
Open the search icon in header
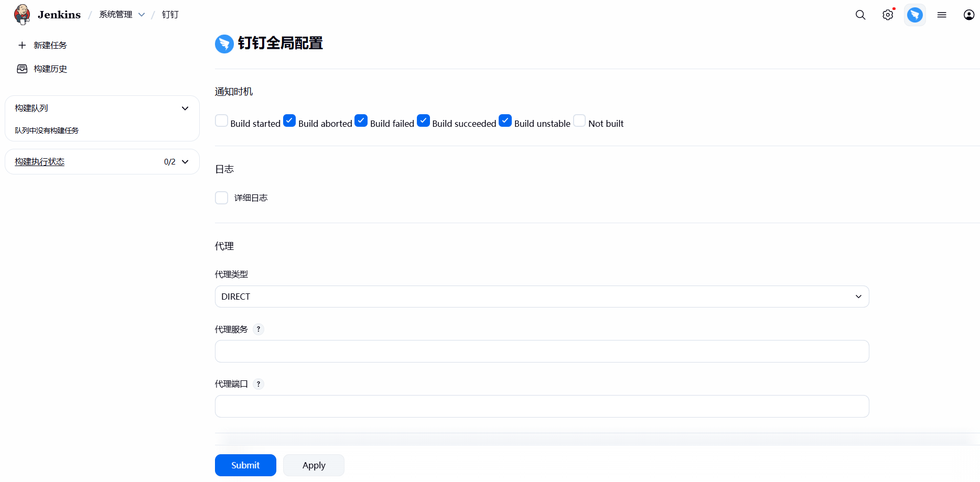click(860, 15)
